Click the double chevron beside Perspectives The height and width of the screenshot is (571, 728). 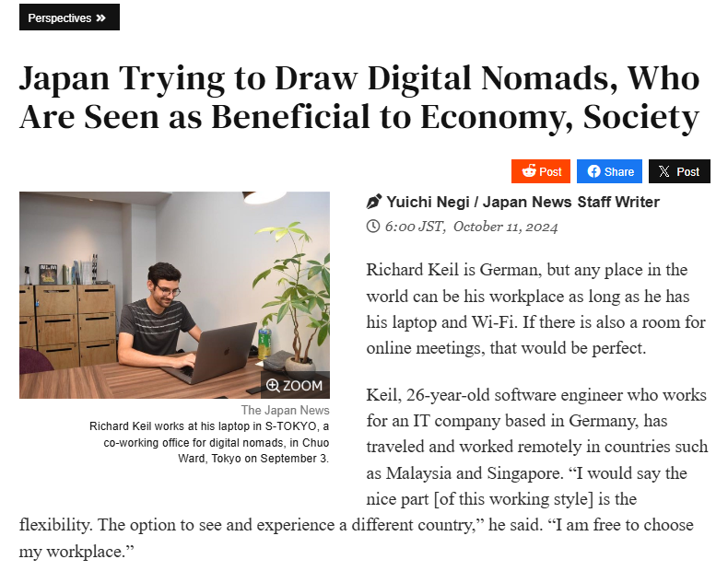tap(101, 17)
